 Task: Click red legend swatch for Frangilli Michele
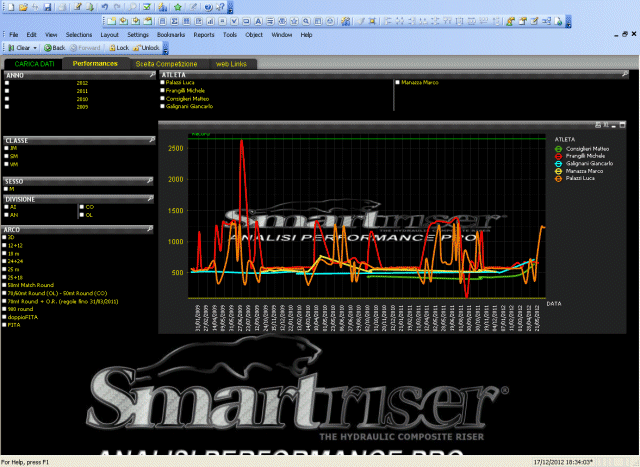pyautogui.click(x=558, y=156)
